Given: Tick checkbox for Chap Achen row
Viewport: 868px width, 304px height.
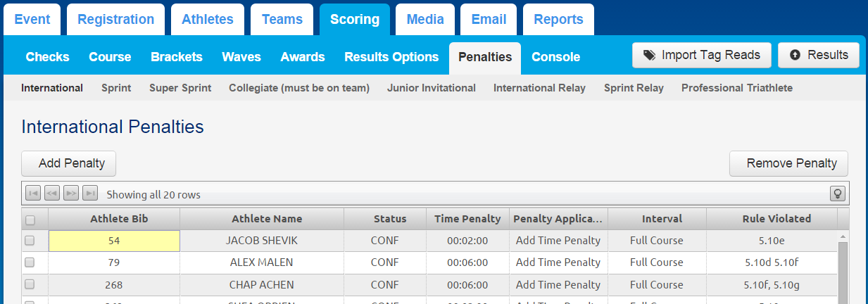Looking at the screenshot, I should pos(30,284).
